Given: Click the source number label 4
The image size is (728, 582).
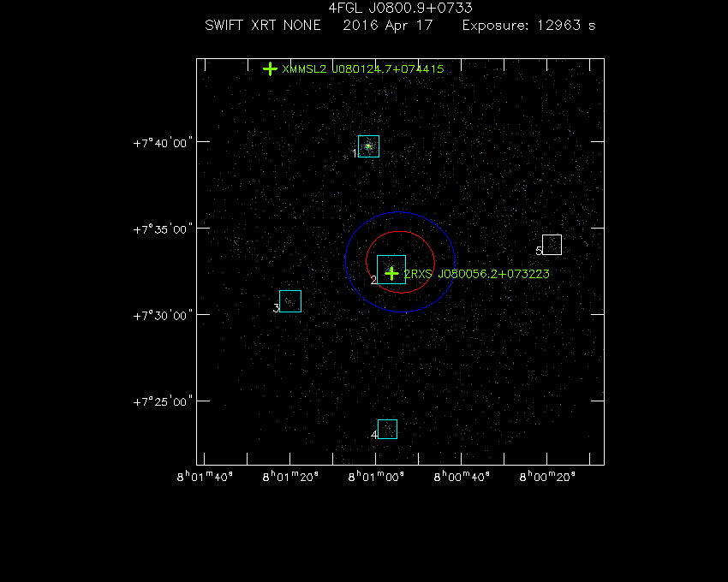Looking at the screenshot, I should click(374, 435).
